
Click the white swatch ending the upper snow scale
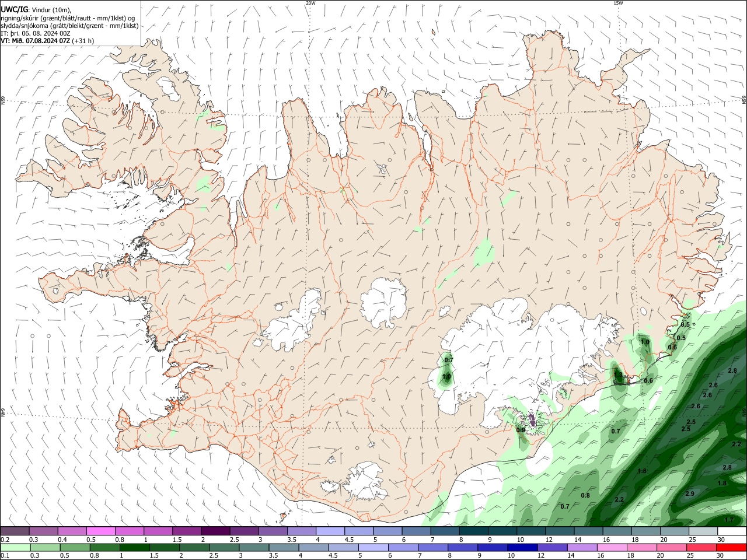coord(732,531)
